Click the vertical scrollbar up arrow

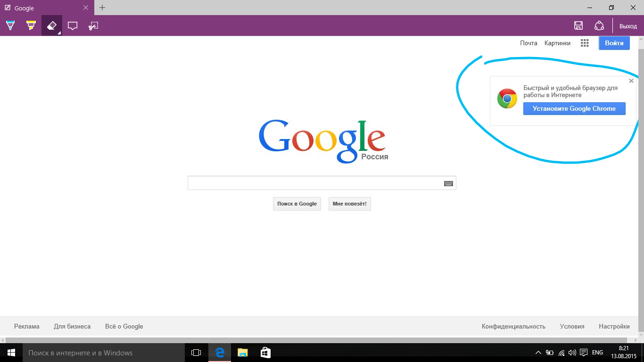click(641, 40)
